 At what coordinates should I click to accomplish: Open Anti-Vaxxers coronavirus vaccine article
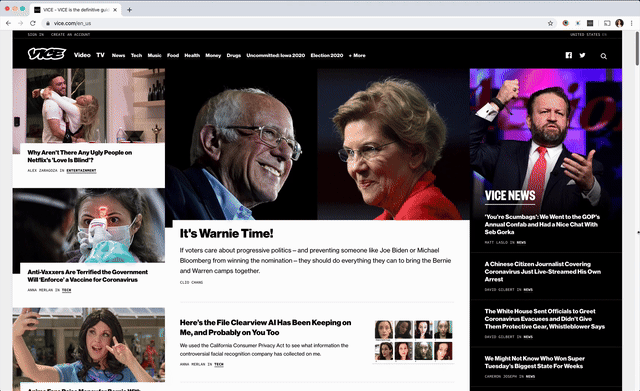point(87,276)
